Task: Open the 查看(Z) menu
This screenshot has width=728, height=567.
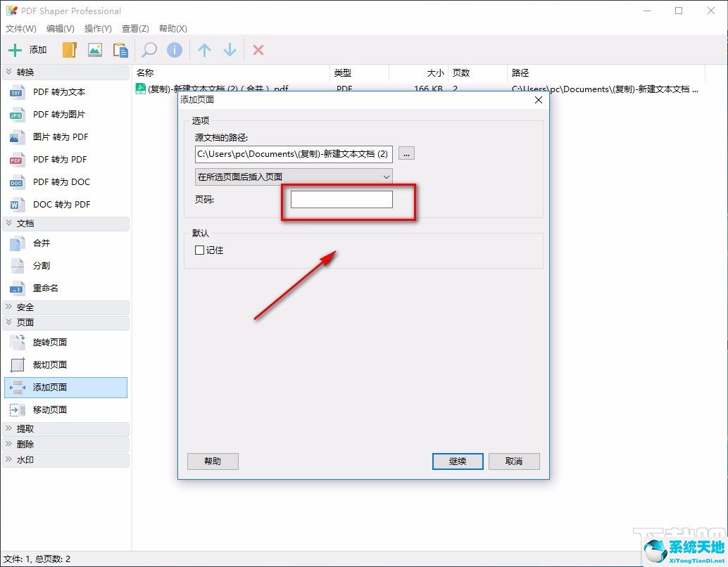Action: pyautogui.click(x=135, y=29)
